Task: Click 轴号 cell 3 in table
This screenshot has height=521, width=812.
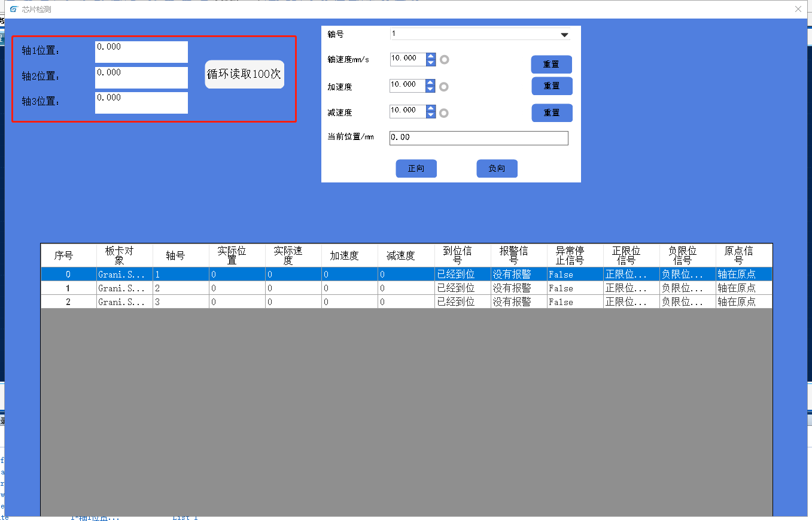Action: tap(181, 302)
